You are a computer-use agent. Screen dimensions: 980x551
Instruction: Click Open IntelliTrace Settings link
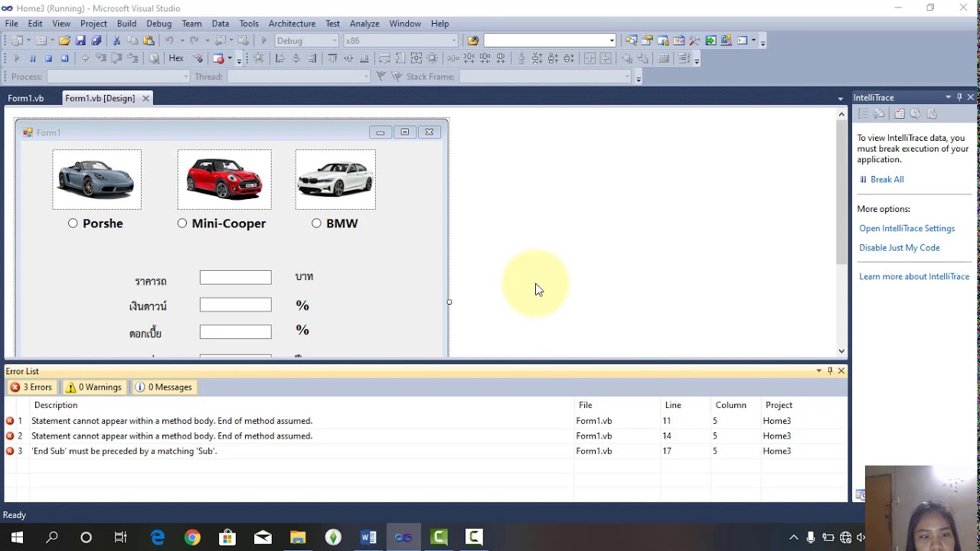point(906,228)
